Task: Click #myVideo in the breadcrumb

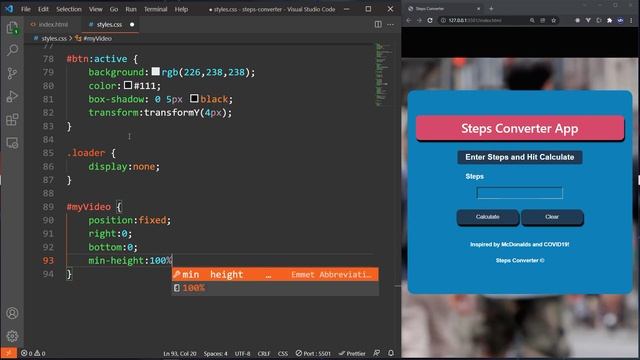Action: (98, 38)
